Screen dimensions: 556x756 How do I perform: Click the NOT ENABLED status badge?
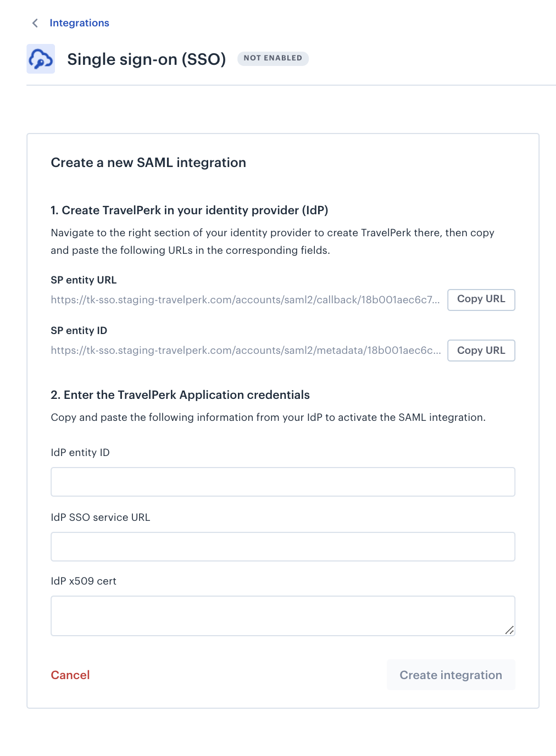pyautogui.click(x=273, y=58)
